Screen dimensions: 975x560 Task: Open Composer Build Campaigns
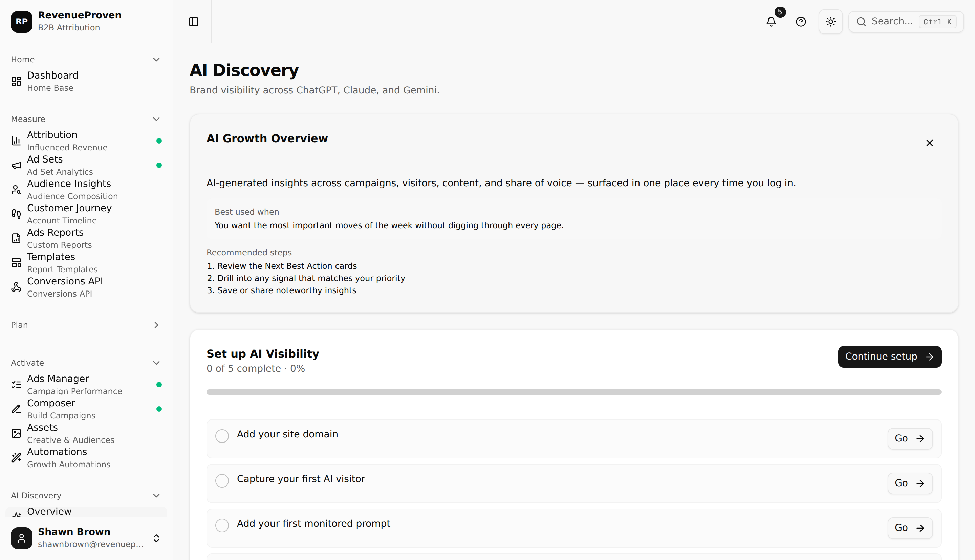(86, 409)
